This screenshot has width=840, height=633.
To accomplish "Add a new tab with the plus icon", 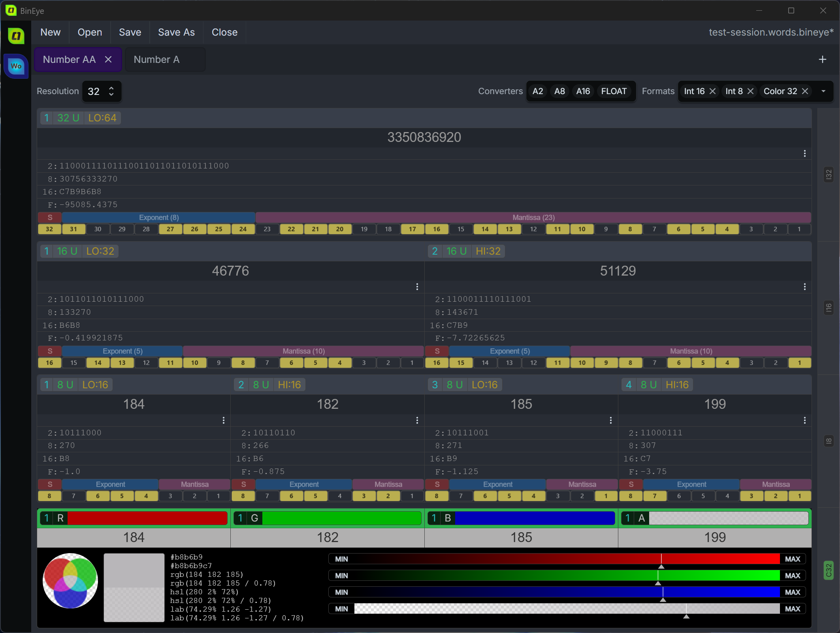I will 822,59.
